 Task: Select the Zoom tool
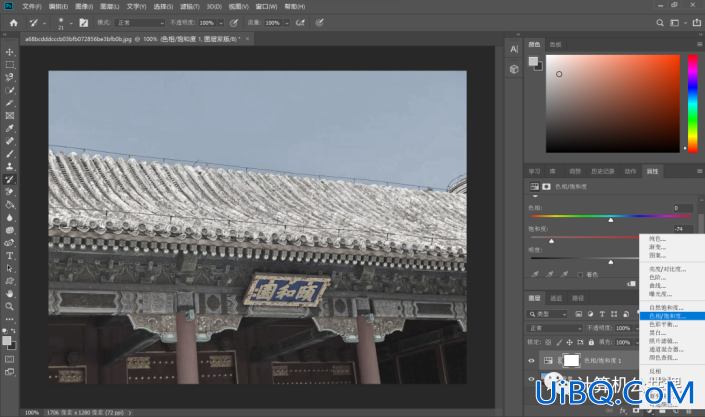point(9,306)
